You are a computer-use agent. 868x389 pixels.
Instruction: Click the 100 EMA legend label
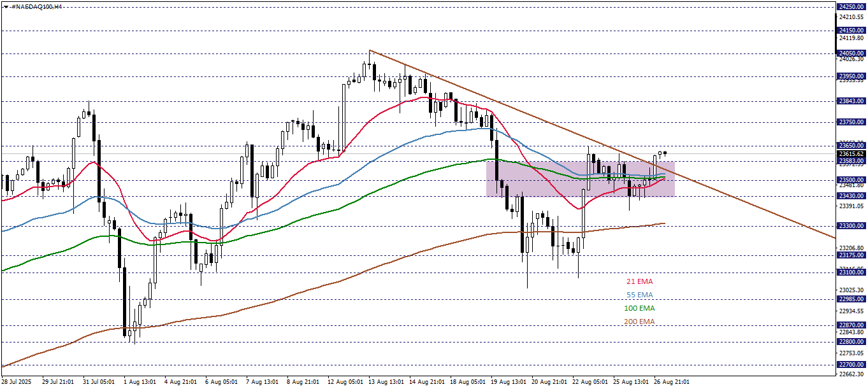639,308
